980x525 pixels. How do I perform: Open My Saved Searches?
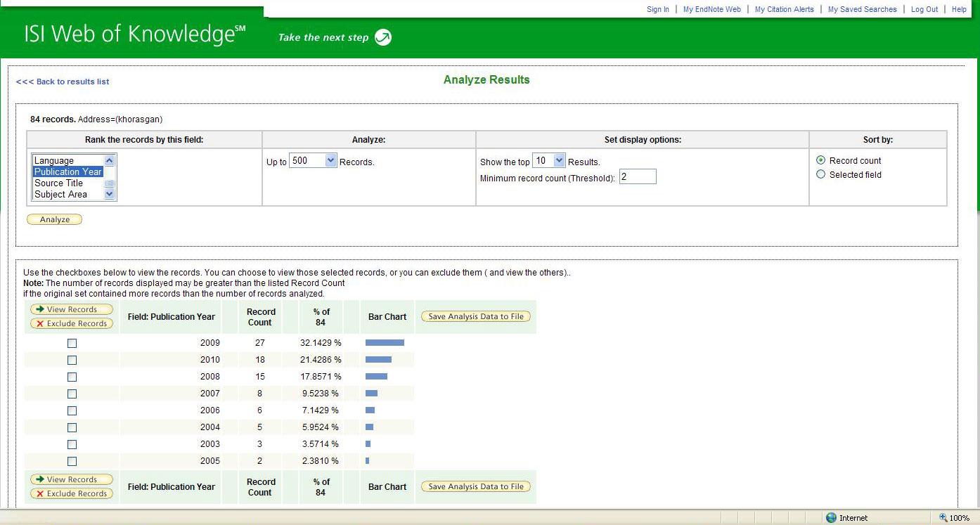863,9
